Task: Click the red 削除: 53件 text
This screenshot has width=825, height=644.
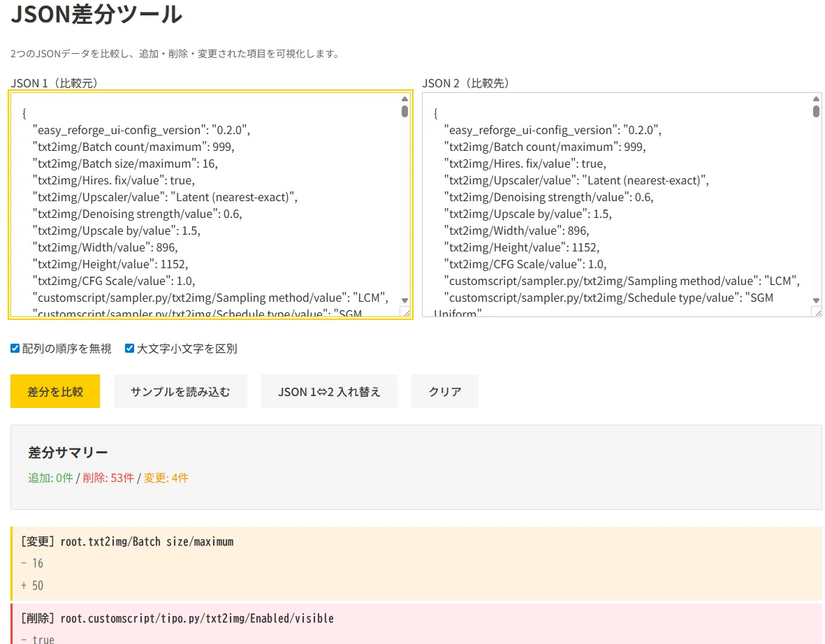Action: [x=108, y=478]
